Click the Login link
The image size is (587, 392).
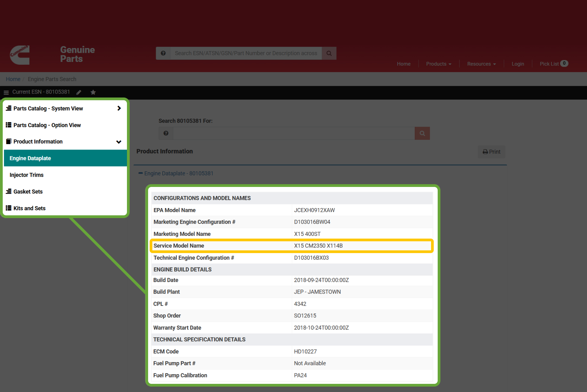click(x=517, y=64)
